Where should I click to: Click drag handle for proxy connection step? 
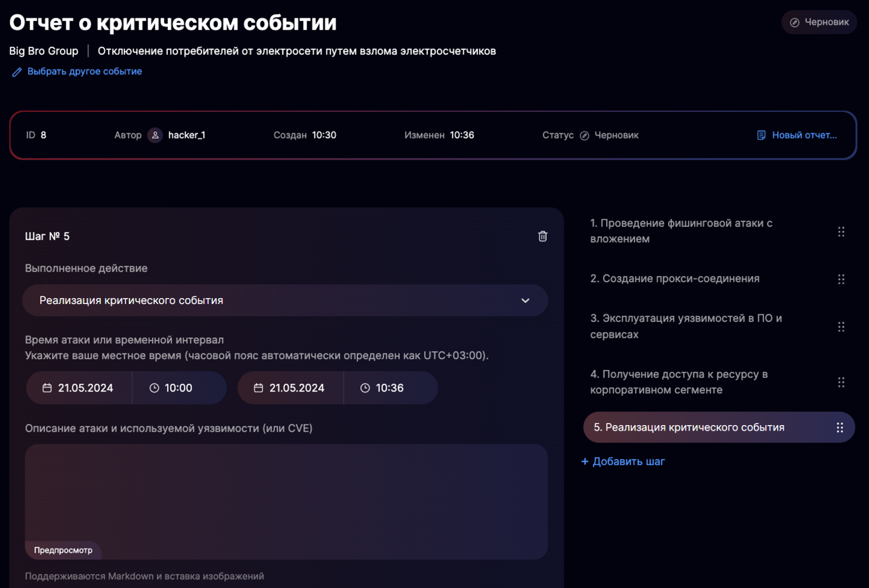[x=841, y=279]
